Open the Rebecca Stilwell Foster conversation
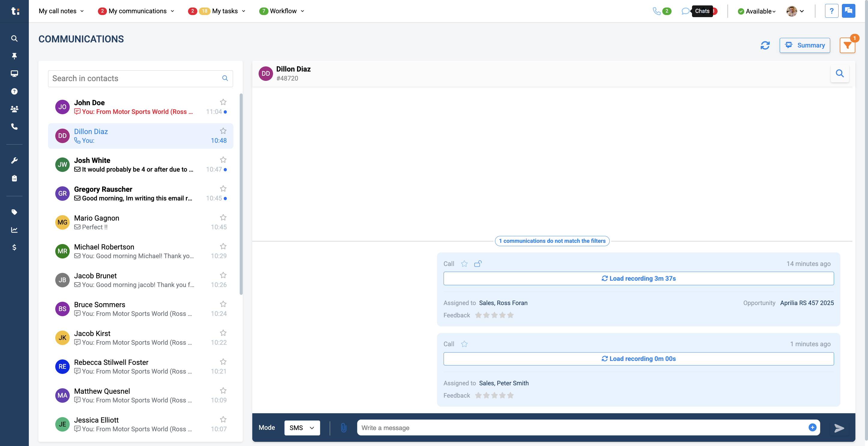 tap(141, 366)
